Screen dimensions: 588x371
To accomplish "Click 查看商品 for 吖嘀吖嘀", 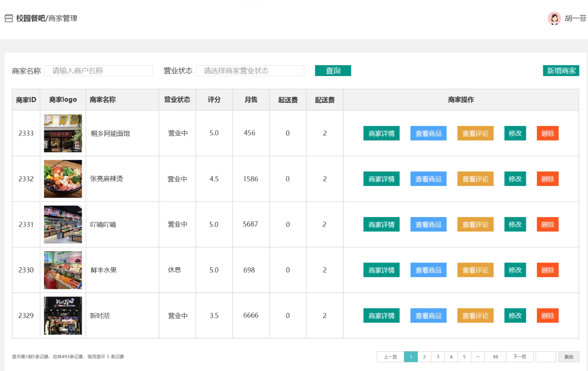I will click(x=428, y=224).
